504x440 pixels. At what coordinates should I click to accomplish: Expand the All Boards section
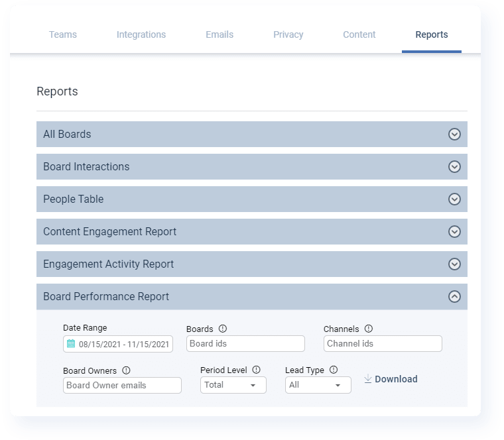pos(454,134)
